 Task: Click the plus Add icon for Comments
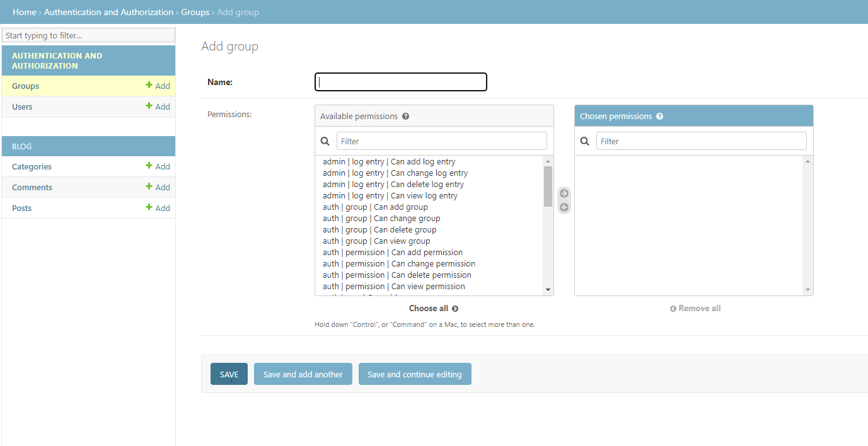coord(149,187)
